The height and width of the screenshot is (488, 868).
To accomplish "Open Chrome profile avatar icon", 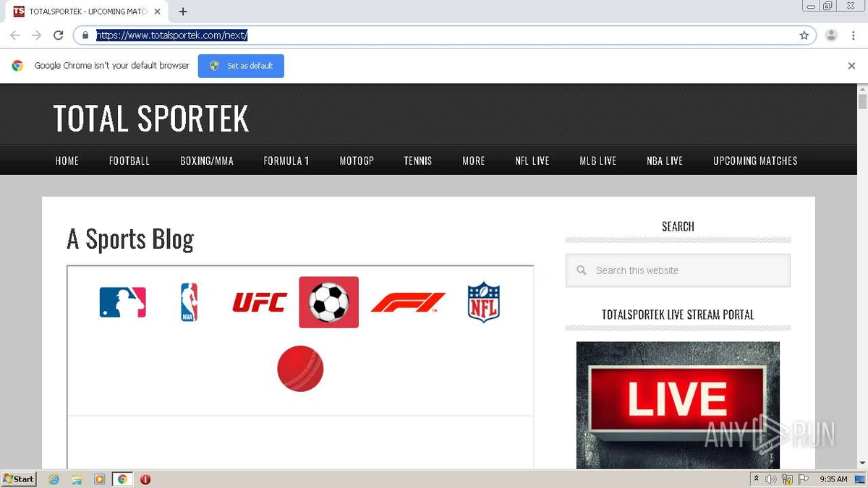I will point(831,35).
